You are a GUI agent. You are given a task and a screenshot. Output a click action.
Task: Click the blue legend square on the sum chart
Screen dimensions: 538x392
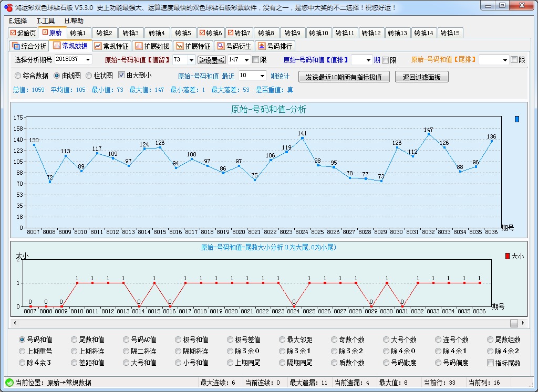click(516, 120)
